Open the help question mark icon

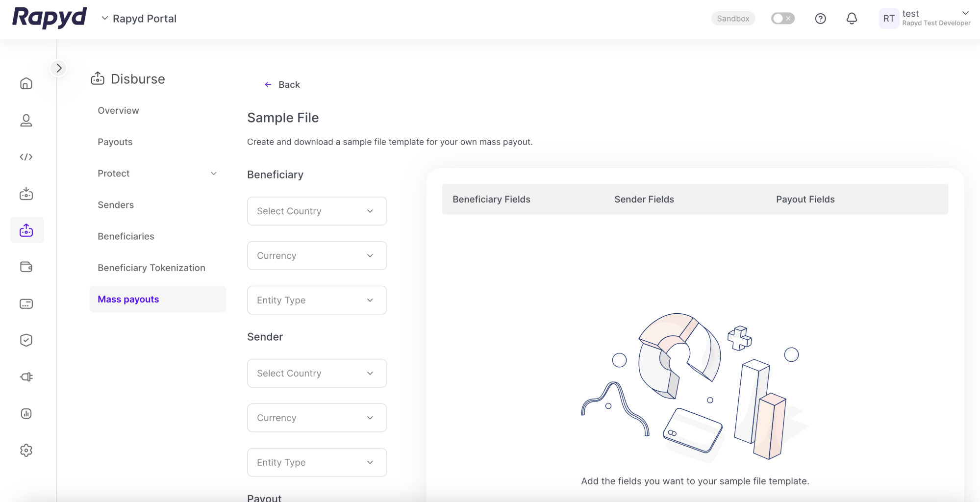(820, 19)
